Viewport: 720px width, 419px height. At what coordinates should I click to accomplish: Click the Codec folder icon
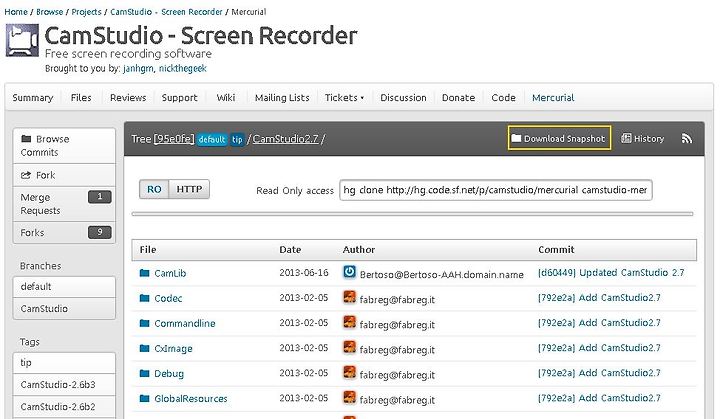click(x=145, y=298)
